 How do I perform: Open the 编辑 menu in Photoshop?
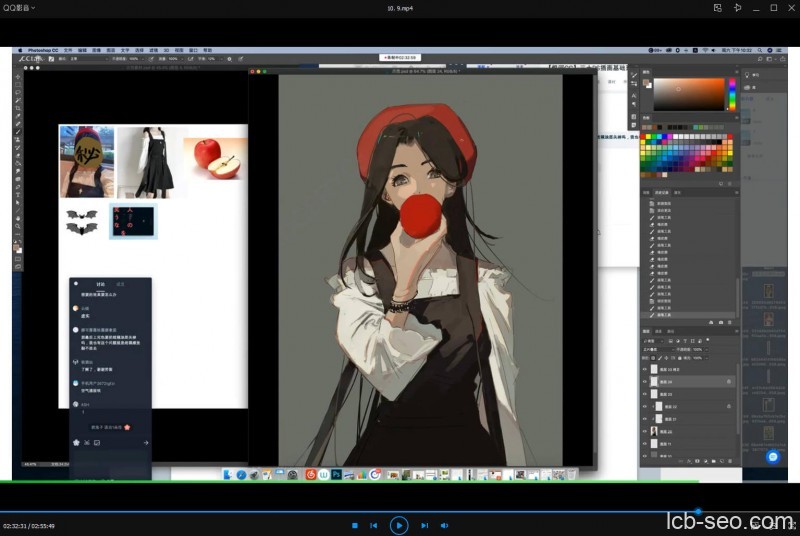point(82,50)
